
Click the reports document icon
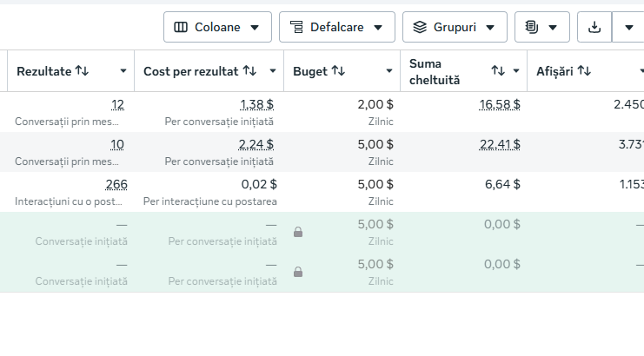(x=532, y=27)
